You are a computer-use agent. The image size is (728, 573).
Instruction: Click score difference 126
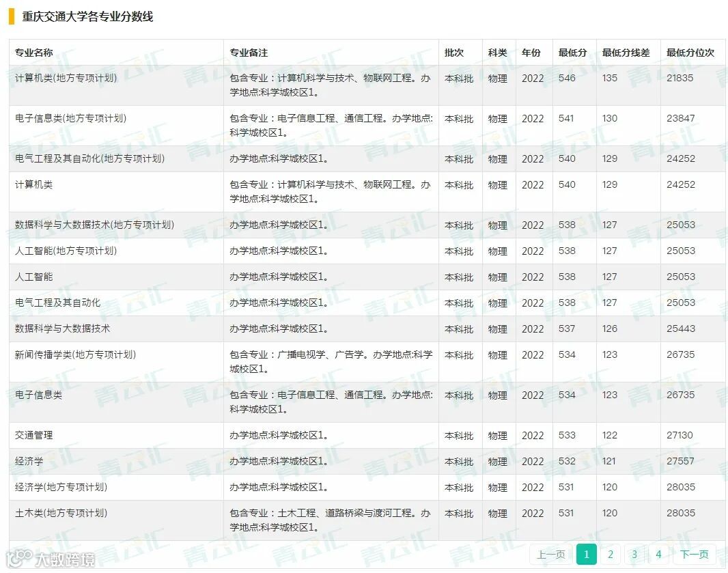[x=610, y=329]
